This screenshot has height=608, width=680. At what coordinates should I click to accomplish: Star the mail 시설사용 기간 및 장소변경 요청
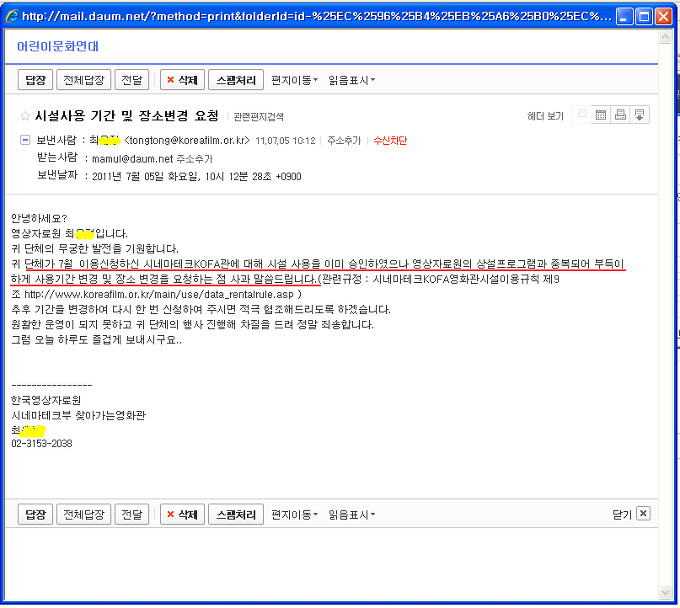pyautogui.click(x=25, y=116)
